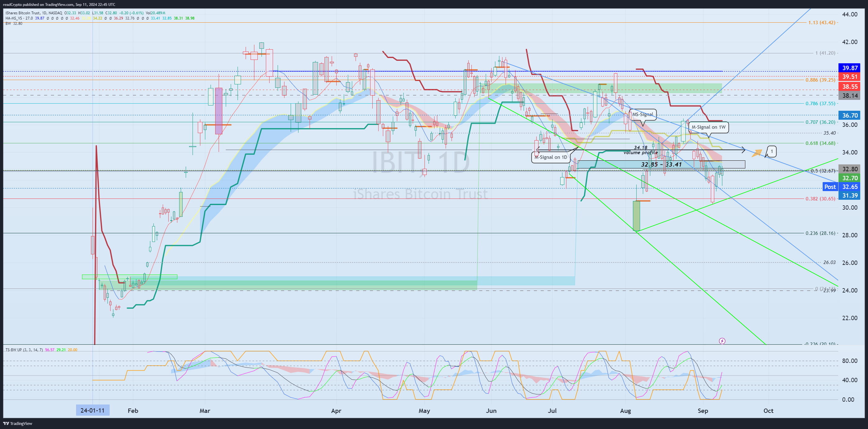The height and width of the screenshot is (429, 868).
Task: Click the highlighted 24-01-11 date label
Action: click(93, 410)
